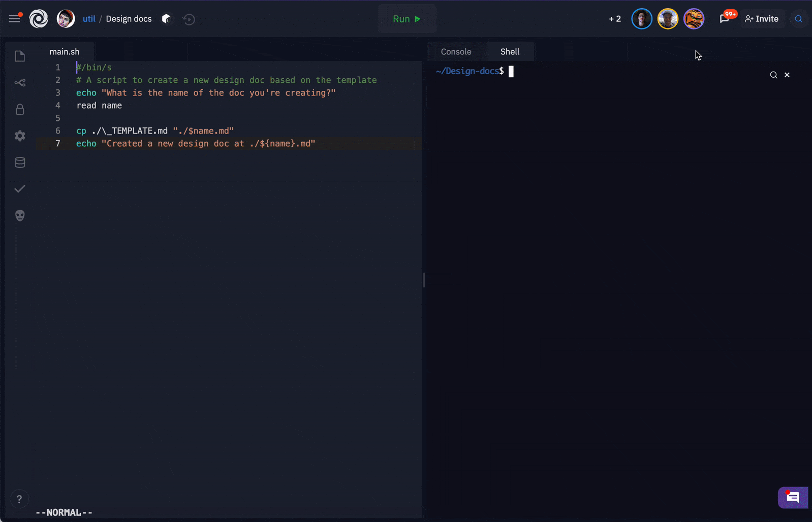Open the main.sh editor tab
This screenshot has height=522, width=812.
tap(65, 52)
